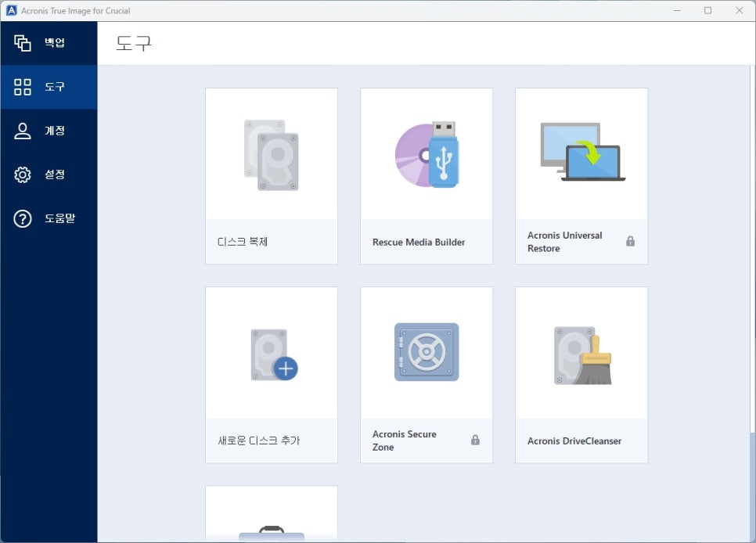Click the 도구 page heading
756x543 pixels.
[x=134, y=43]
